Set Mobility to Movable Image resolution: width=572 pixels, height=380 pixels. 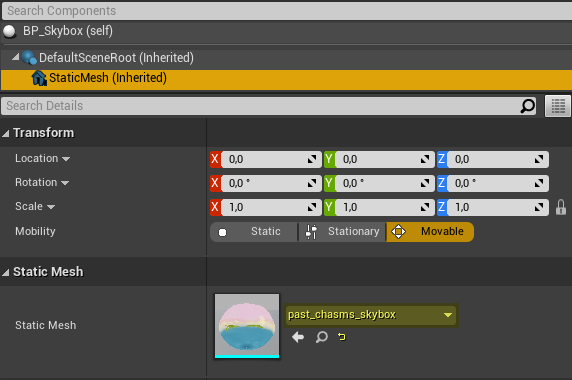pos(430,232)
